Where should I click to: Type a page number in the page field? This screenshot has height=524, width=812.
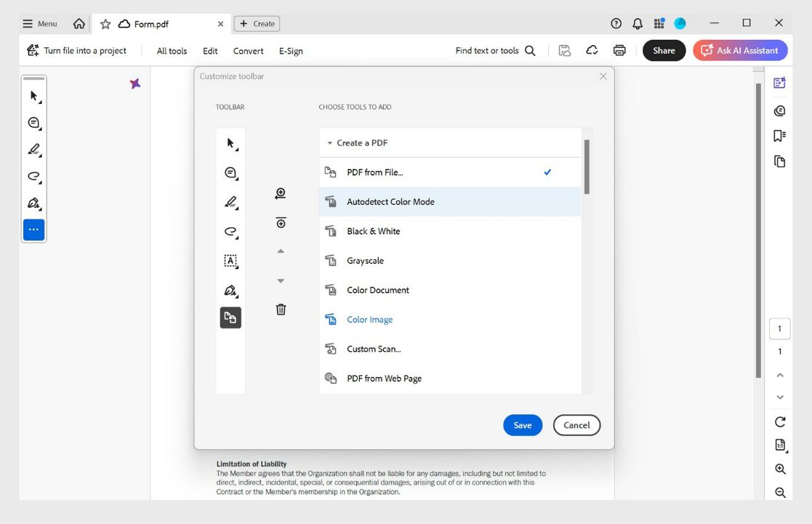click(779, 328)
